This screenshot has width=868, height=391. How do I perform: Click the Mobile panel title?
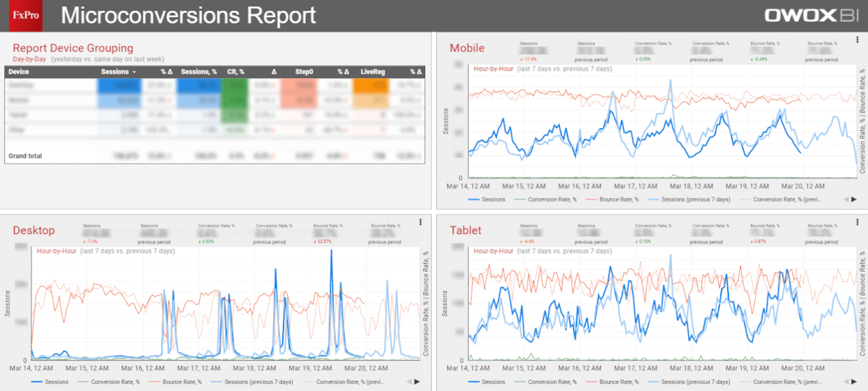(x=467, y=48)
